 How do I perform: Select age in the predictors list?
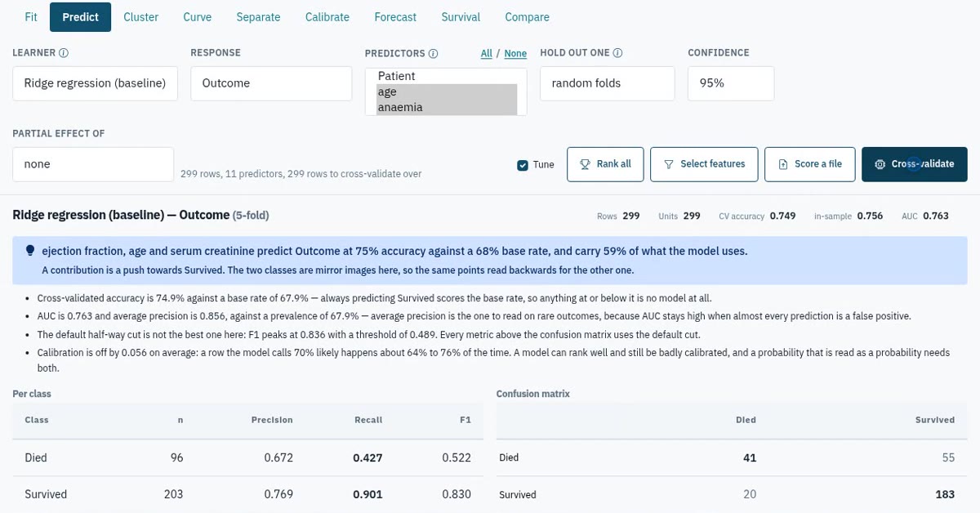[447, 91]
